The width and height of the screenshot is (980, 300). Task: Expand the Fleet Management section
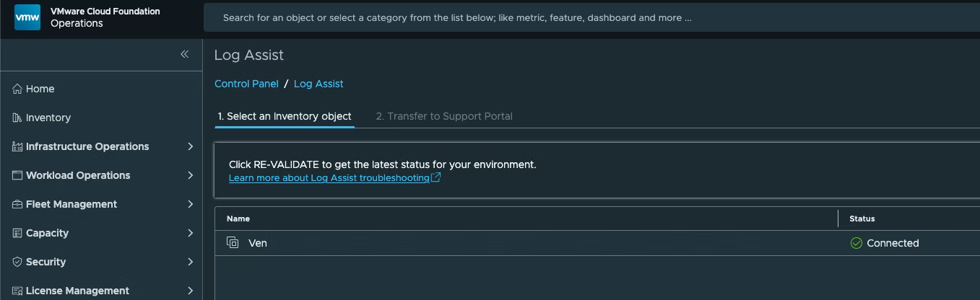(191, 204)
